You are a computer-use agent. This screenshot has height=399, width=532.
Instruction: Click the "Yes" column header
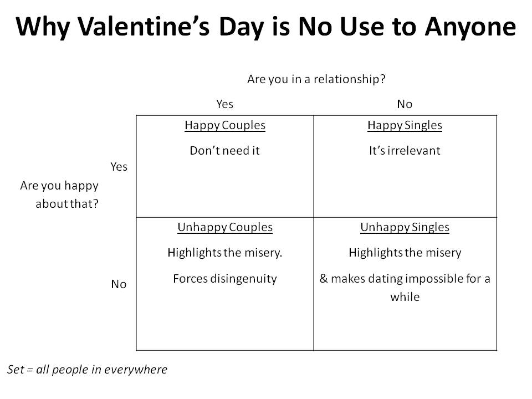pos(224,104)
